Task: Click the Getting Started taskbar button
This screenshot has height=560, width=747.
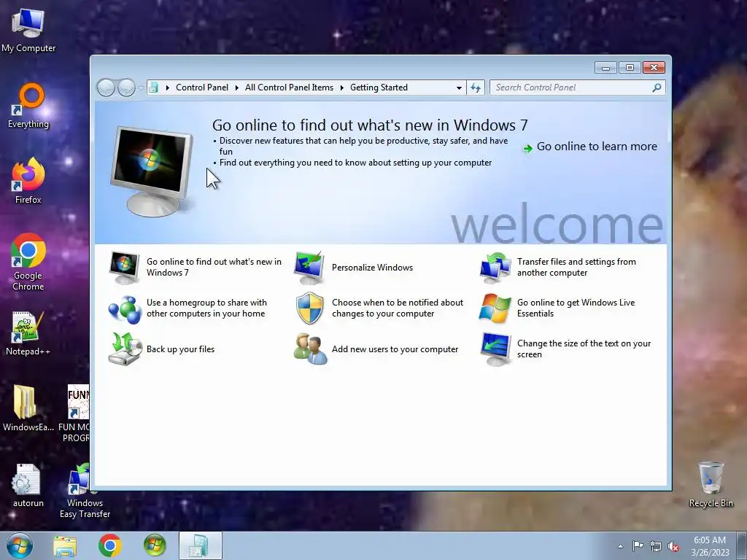Action: coord(200,546)
